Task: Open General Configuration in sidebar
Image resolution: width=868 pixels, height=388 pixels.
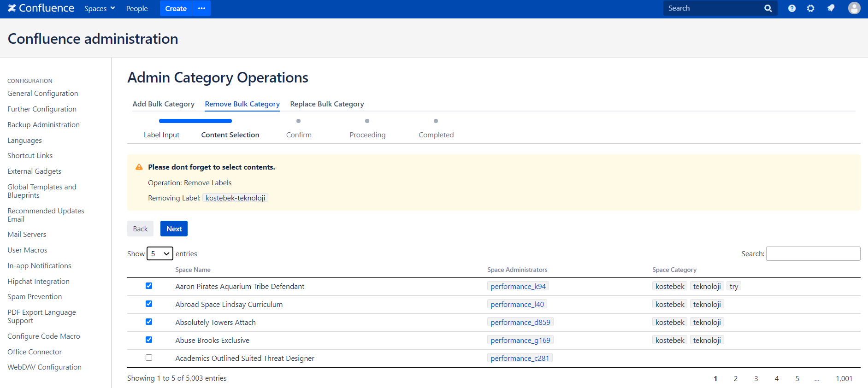Action: [x=43, y=94]
